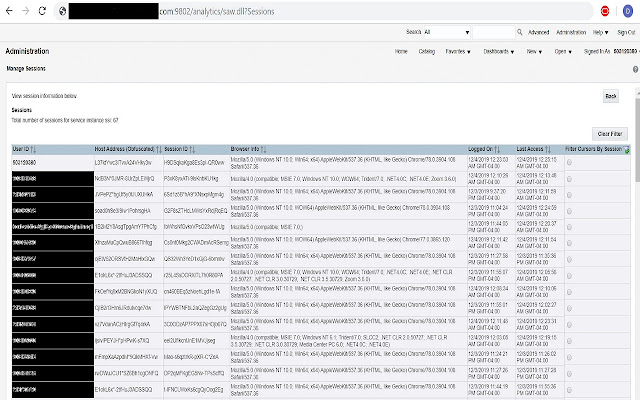The height and width of the screenshot is (400, 640).
Task: Click the total number of sessions text
Action: 65,120
